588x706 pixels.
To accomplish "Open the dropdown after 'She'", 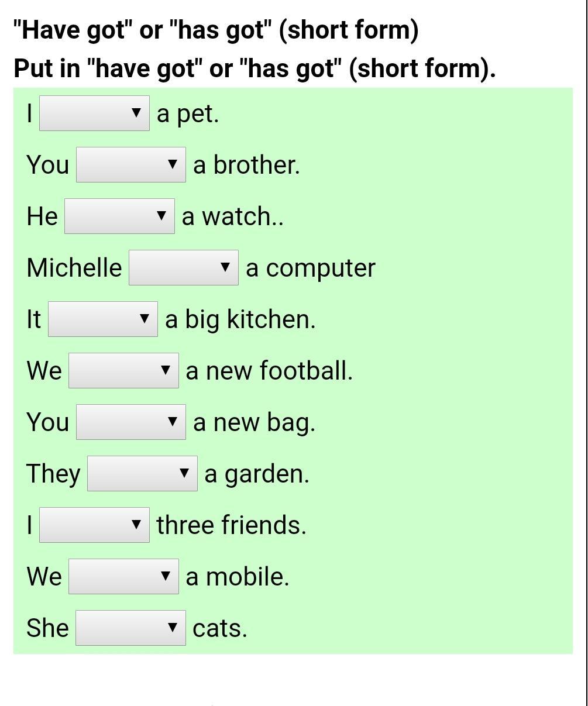I will click(131, 628).
